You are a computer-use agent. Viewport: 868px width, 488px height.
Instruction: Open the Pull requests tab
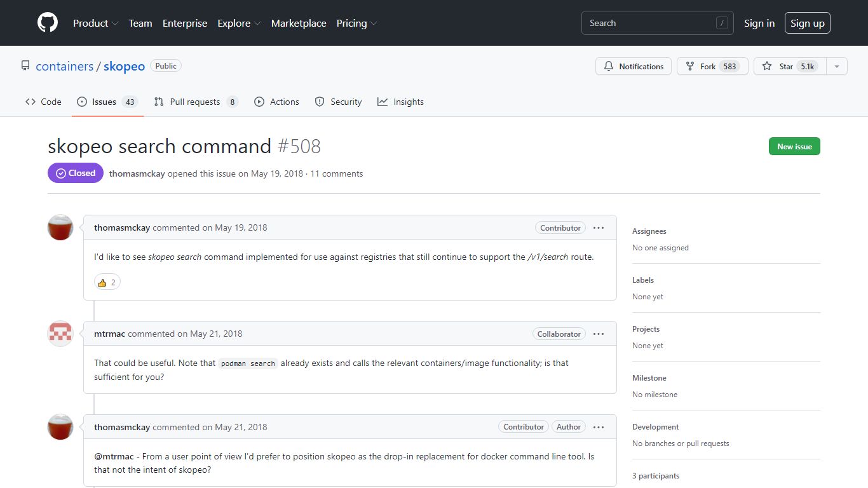(196, 102)
